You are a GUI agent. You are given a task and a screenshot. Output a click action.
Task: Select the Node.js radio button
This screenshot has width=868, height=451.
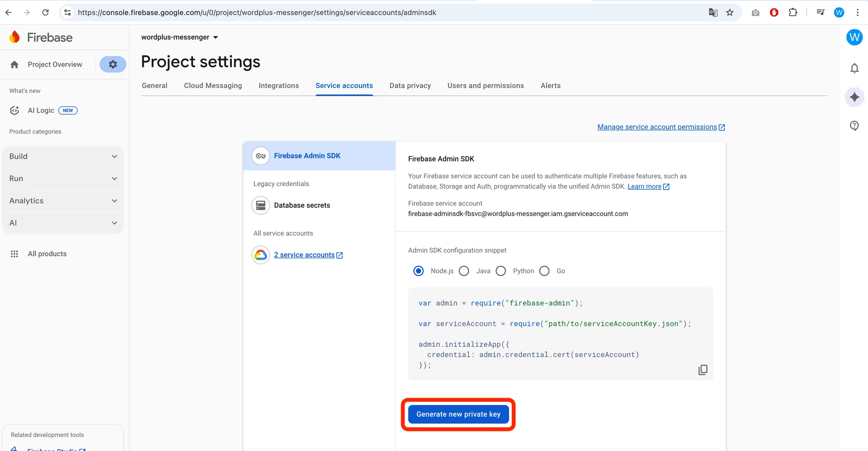tap(418, 271)
